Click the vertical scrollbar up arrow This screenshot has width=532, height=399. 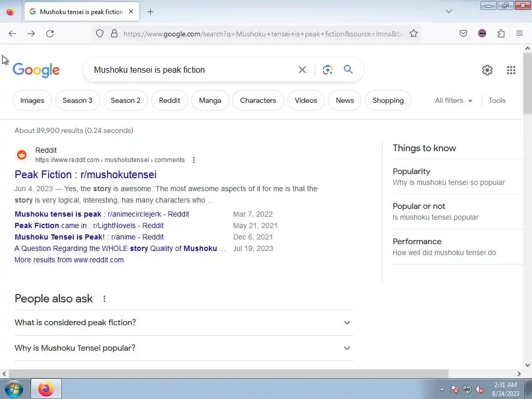point(528,48)
